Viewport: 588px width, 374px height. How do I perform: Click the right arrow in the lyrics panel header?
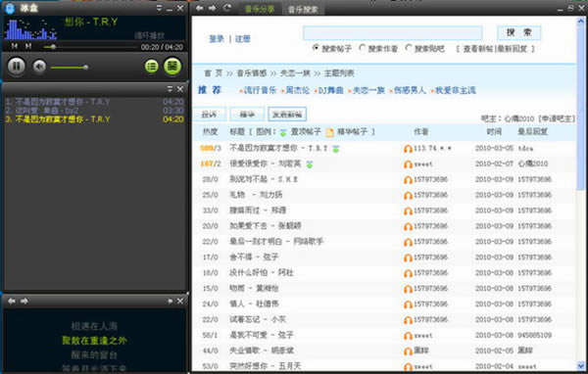point(24,301)
